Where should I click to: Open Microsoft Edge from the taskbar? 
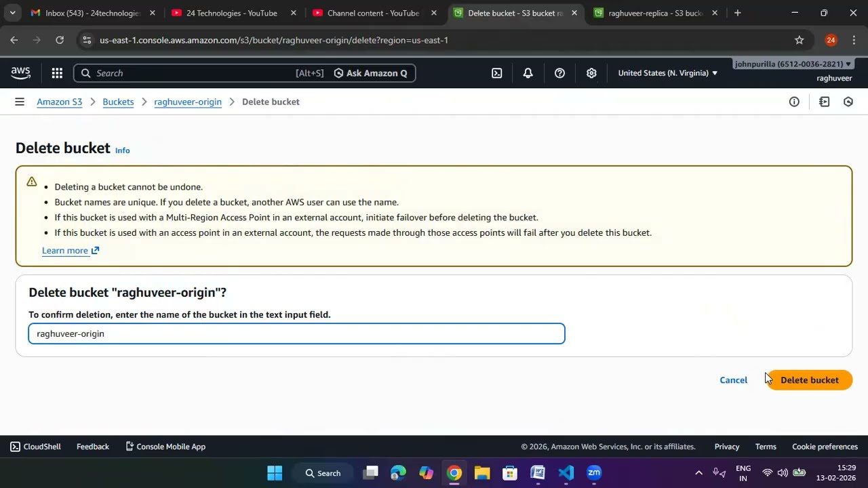pos(398,473)
